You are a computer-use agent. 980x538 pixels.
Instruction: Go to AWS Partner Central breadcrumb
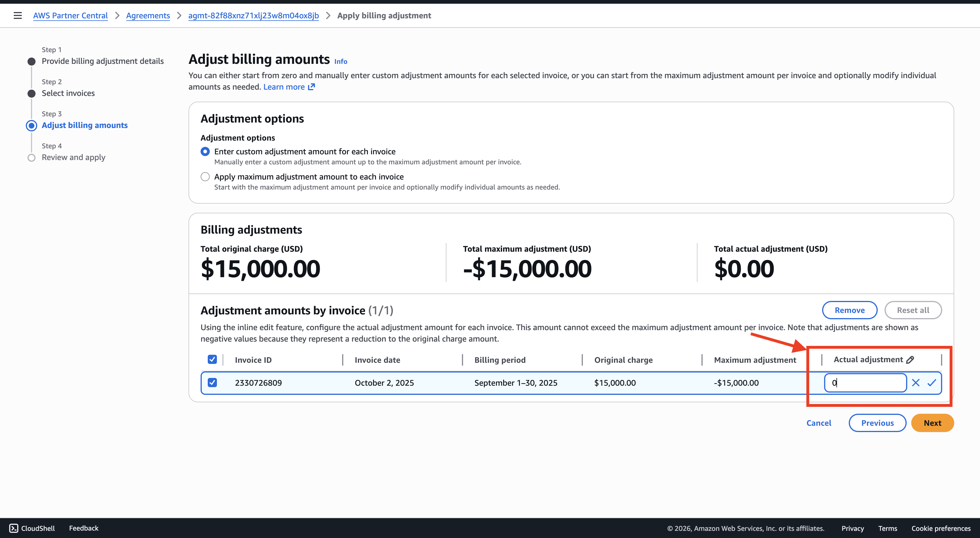[70, 15]
